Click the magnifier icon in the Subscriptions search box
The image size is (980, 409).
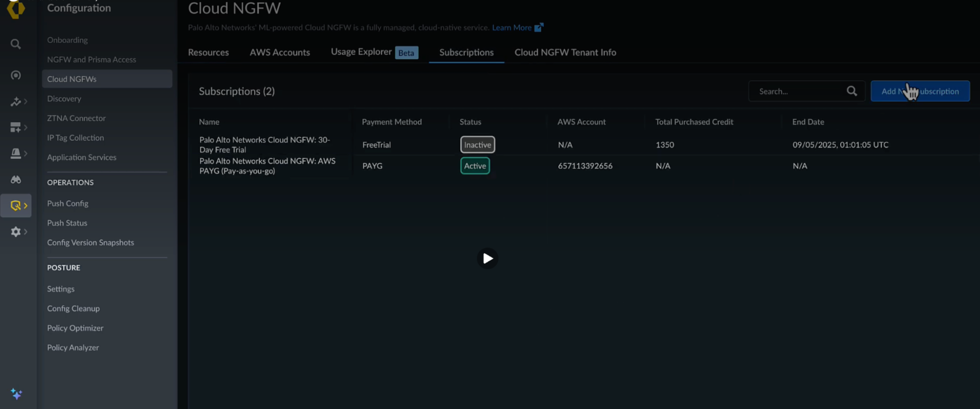[x=852, y=91]
